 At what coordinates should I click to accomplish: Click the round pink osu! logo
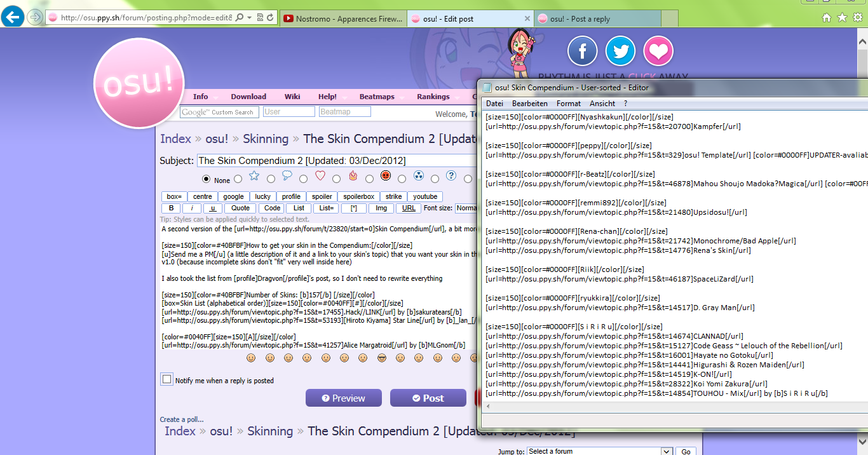coord(139,83)
